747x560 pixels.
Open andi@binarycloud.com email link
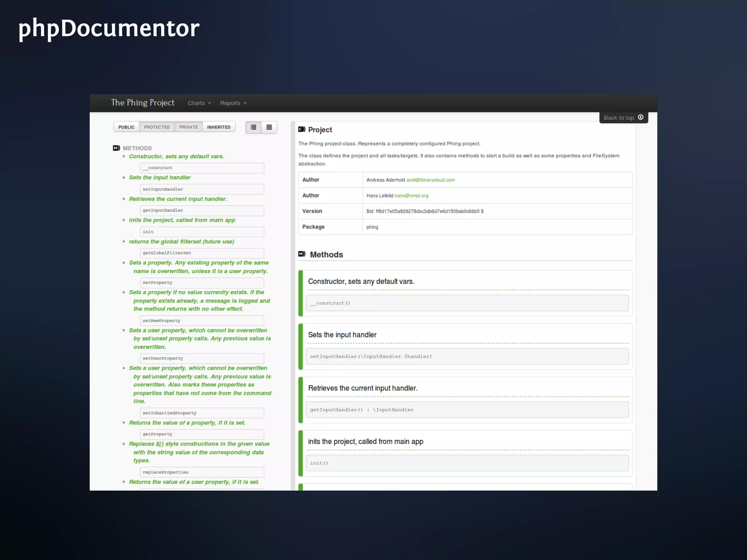[x=430, y=180]
